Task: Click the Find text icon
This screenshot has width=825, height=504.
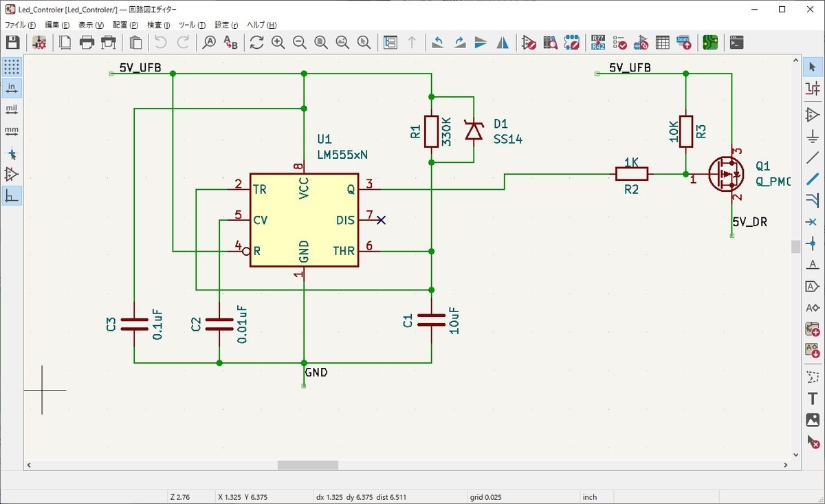Action: click(x=209, y=43)
